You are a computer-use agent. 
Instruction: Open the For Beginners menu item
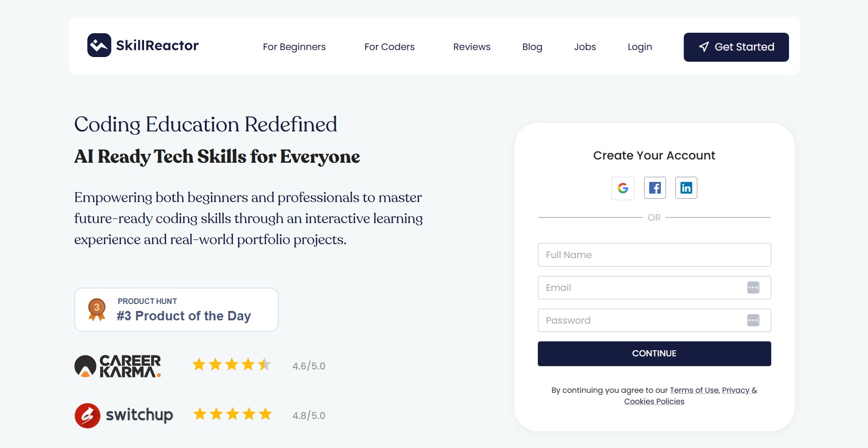point(294,47)
